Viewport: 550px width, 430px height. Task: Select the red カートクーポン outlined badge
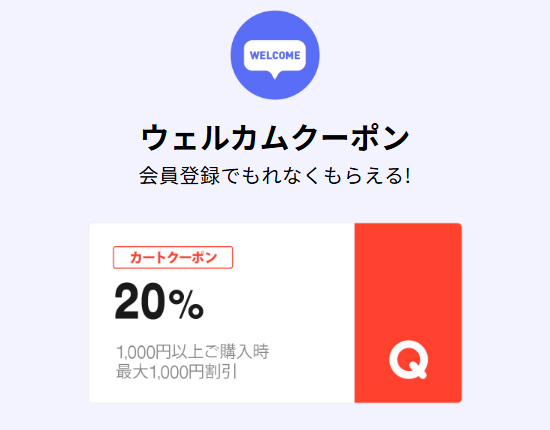pyautogui.click(x=173, y=257)
